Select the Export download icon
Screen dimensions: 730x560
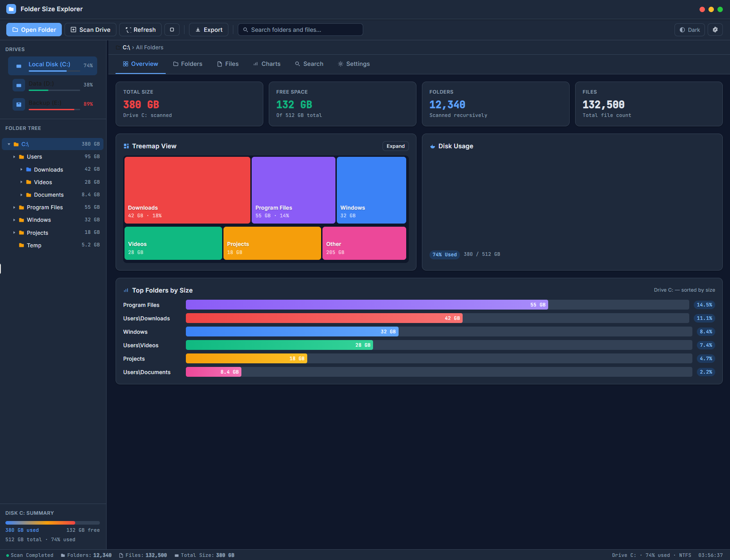coord(198,30)
